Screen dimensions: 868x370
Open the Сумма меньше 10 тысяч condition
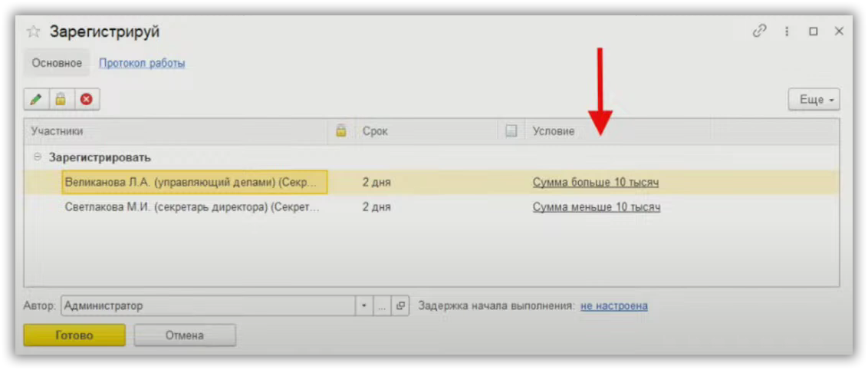click(597, 208)
